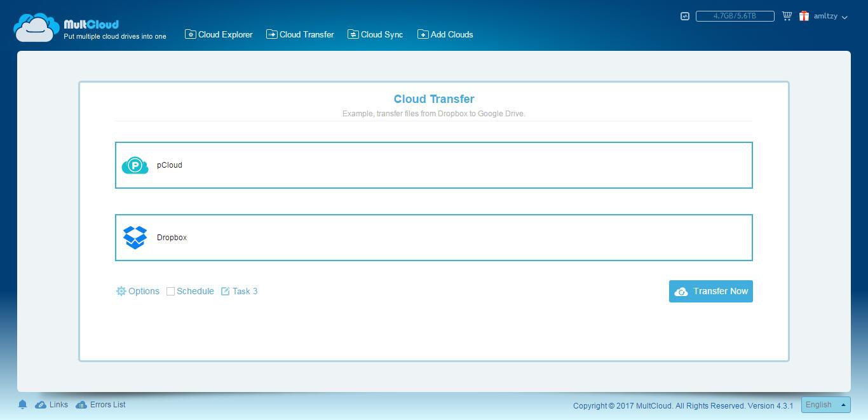
Task: Click the MultCloud cloud logo
Action: [36, 27]
